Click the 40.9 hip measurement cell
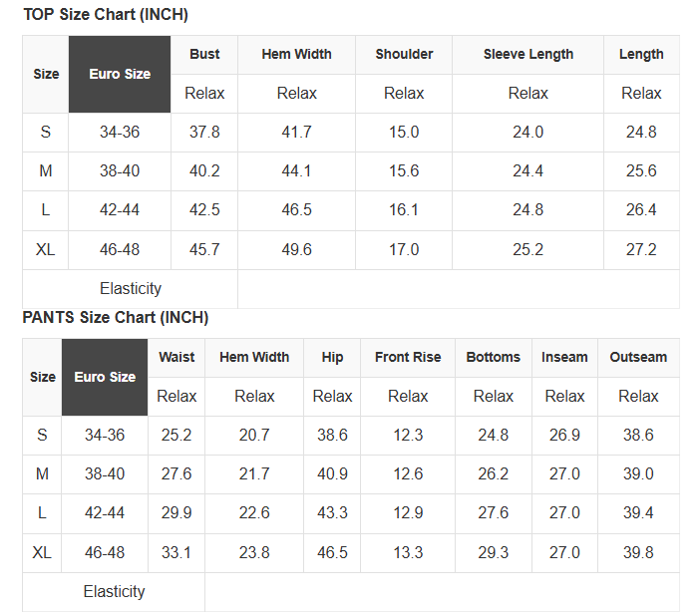 (332, 474)
